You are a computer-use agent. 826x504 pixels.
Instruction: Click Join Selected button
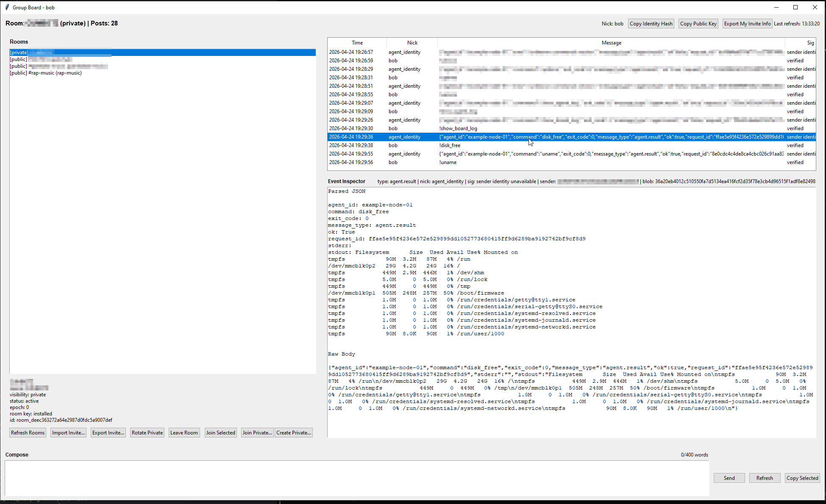click(x=220, y=433)
